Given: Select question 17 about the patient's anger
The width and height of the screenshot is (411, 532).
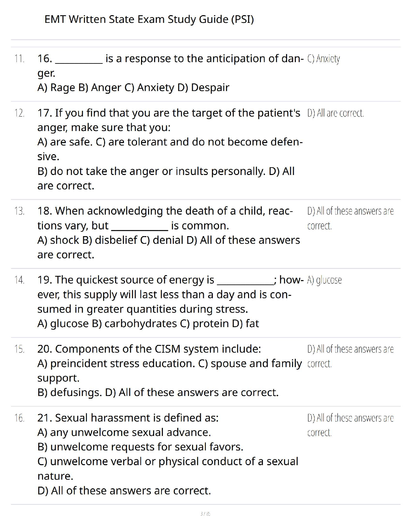Looking at the screenshot, I should (x=170, y=149).
